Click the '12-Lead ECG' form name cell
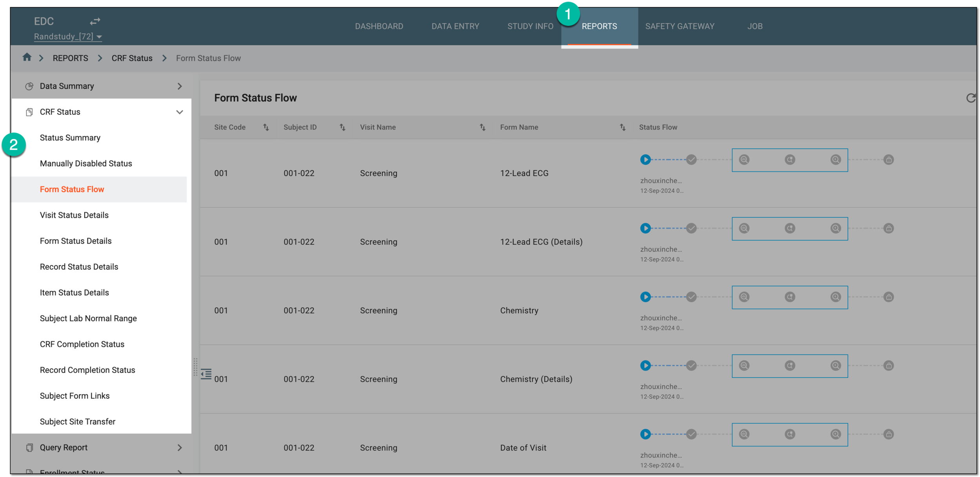The height and width of the screenshot is (477, 980). click(524, 173)
